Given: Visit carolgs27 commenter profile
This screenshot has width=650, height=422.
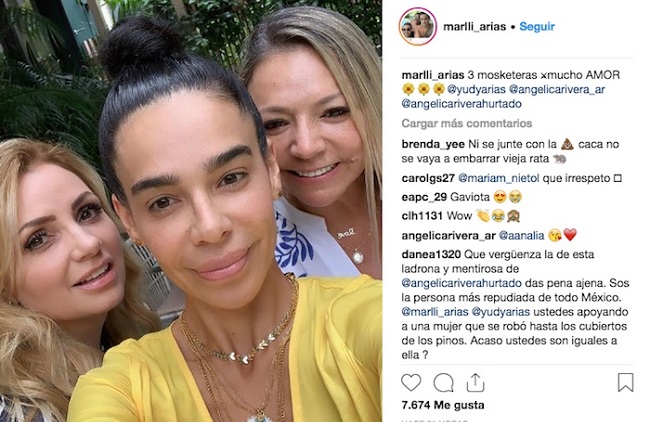Looking at the screenshot, I should pos(428,178).
